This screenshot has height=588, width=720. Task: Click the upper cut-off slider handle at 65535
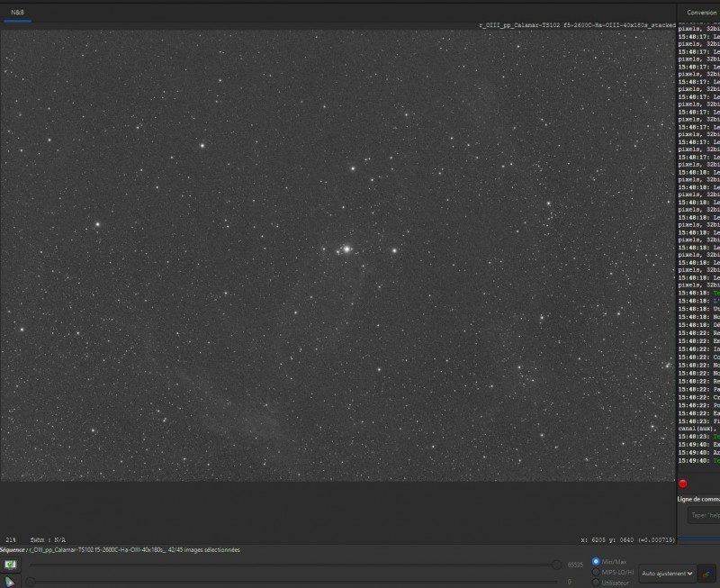click(556, 565)
